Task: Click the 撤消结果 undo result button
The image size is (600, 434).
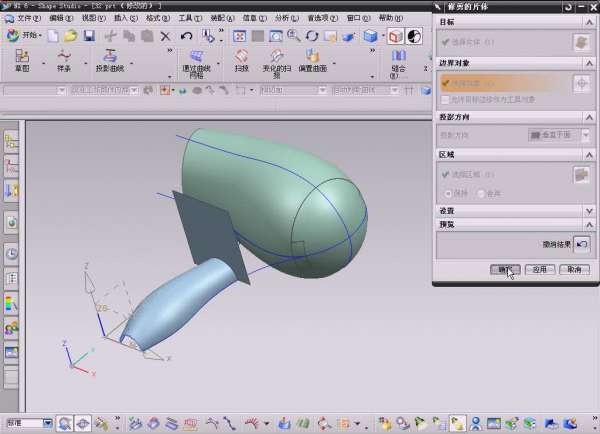Action: point(582,243)
